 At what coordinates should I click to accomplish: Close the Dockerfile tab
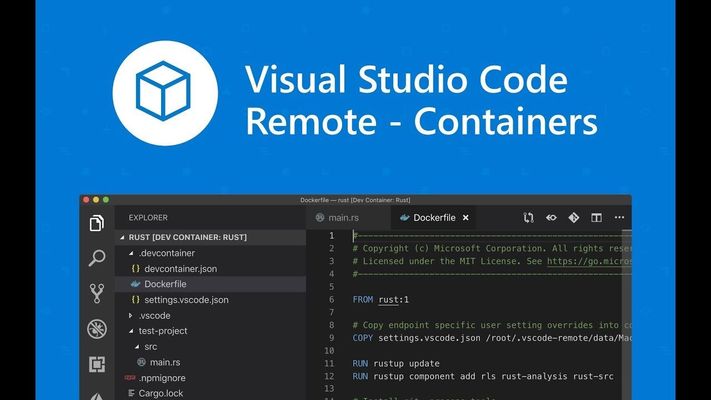[466, 218]
